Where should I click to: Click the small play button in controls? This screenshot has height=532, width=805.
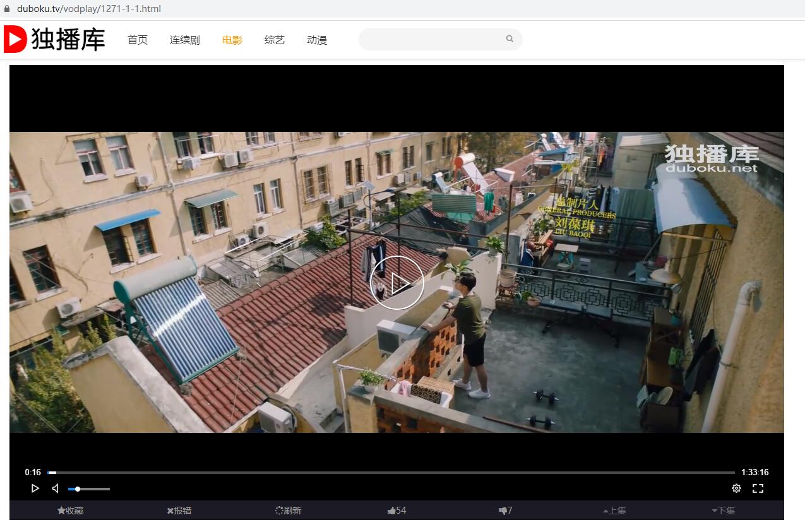[x=35, y=488]
